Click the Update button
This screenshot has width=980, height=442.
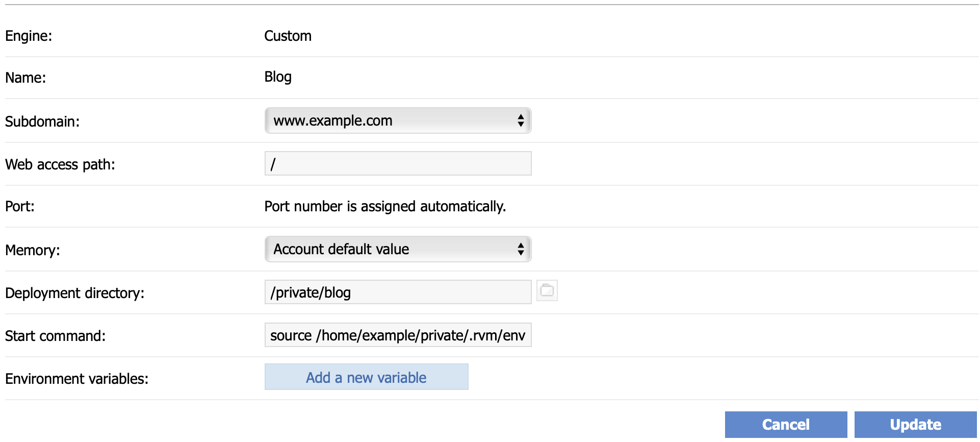(915, 425)
